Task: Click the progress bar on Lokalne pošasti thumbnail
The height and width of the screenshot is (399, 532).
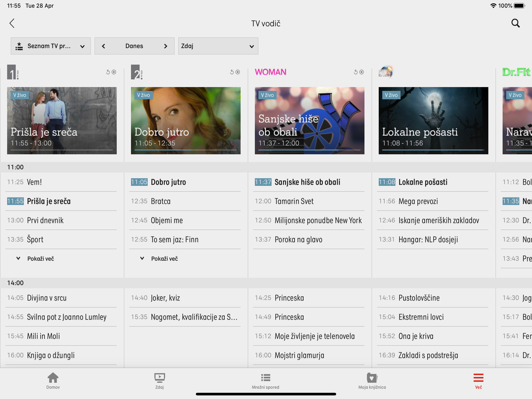Action: pos(433,150)
